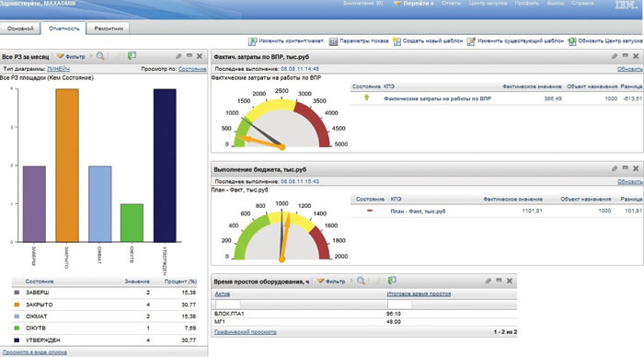Screen dimensions: 644x357
Task: Click the purple ЗАВЕРШ chart bar
Action: 35,204
